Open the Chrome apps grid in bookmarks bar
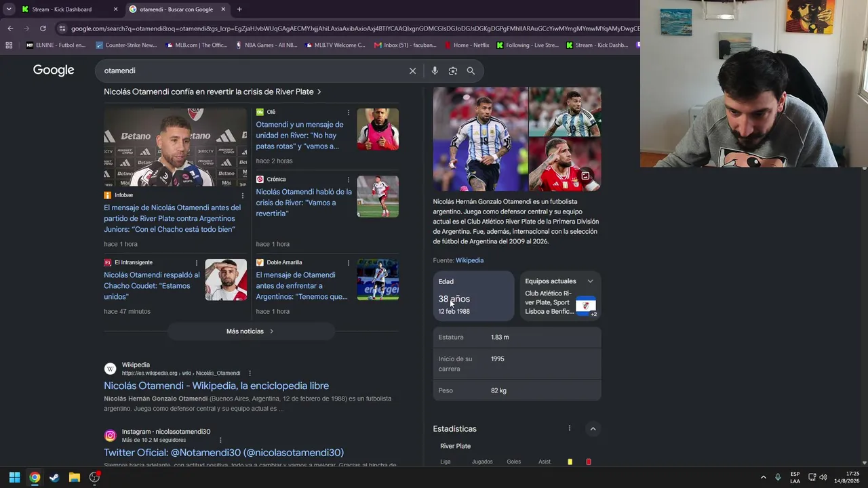 9,45
